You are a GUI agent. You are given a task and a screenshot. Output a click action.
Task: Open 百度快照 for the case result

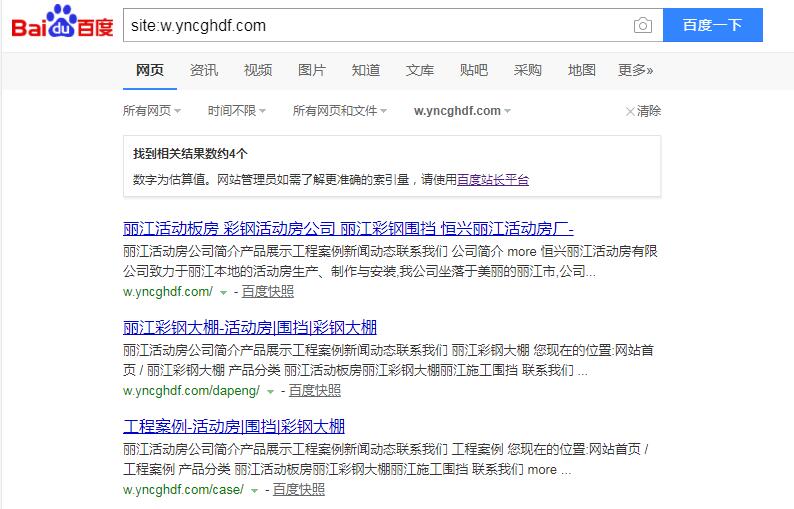pos(299,489)
